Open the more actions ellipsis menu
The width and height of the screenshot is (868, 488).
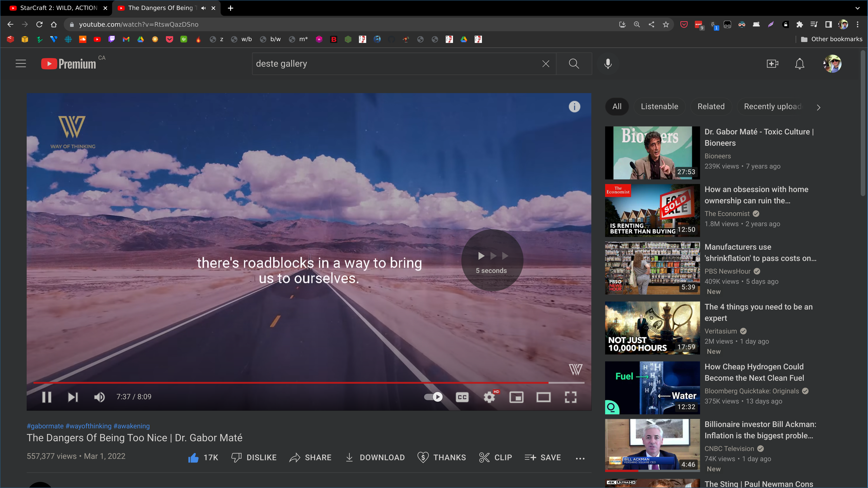pos(580,458)
